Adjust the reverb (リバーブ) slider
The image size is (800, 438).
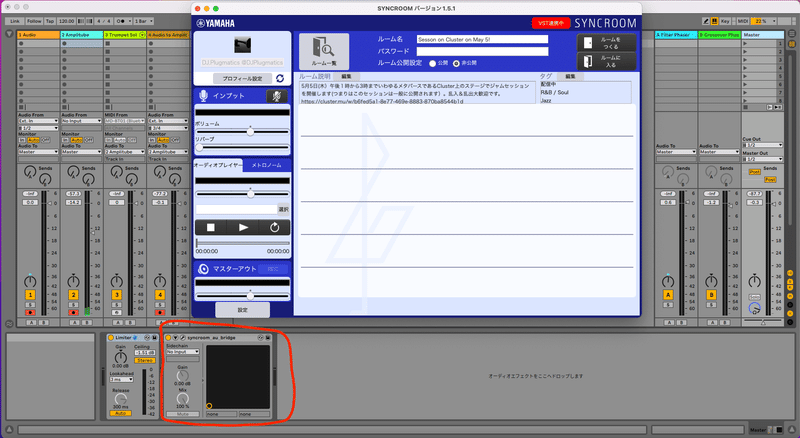point(199,148)
